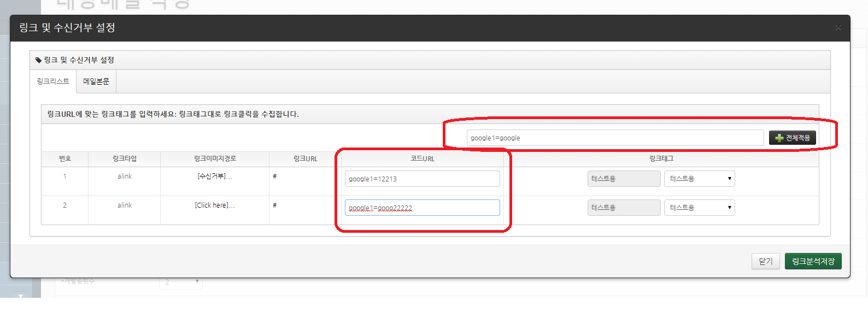The height and width of the screenshot is (324, 868).
Task: Save with the 링크분석저장 button
Action: [x=813, y=261]
